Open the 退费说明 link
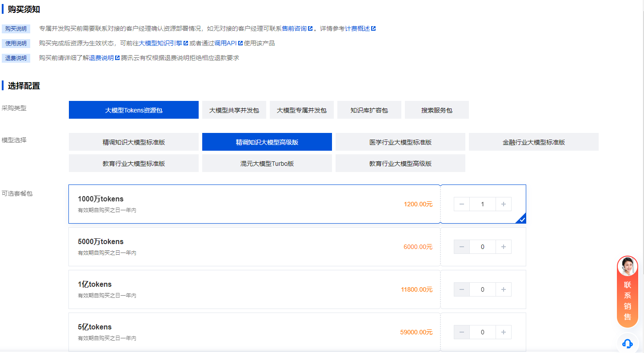Screen dimensions: 644x353 tap(101, 58)
